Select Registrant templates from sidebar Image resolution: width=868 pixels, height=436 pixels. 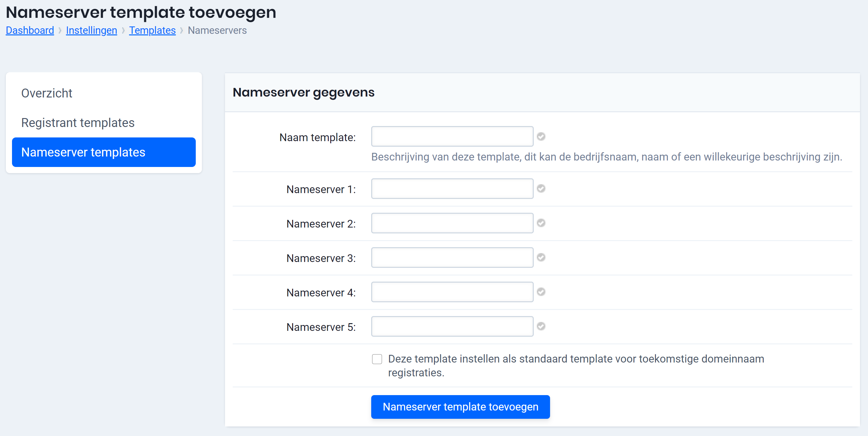(77, 122)
